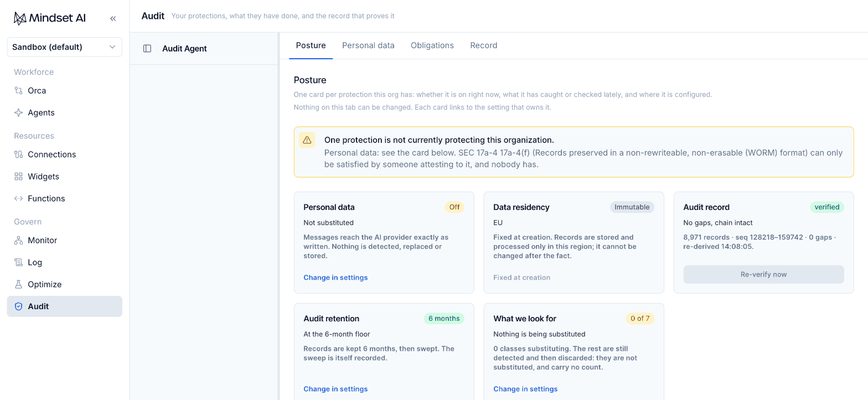Click the Agents sparkle icon

point(18,113)
